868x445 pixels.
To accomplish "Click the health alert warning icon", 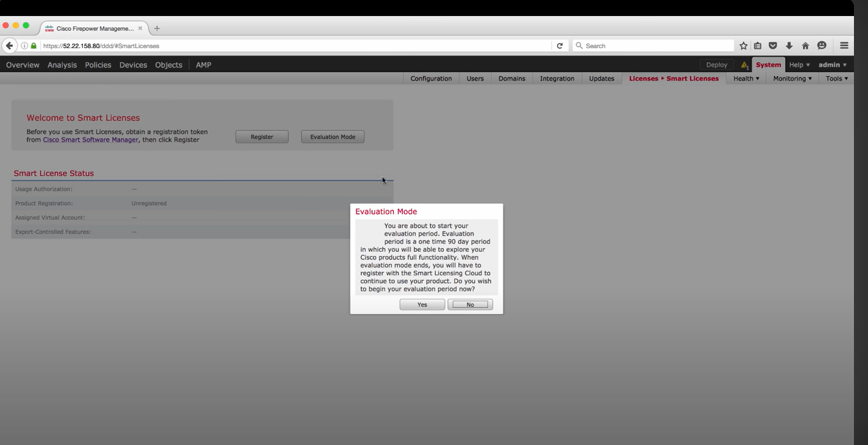I will (x=744, y=65).
